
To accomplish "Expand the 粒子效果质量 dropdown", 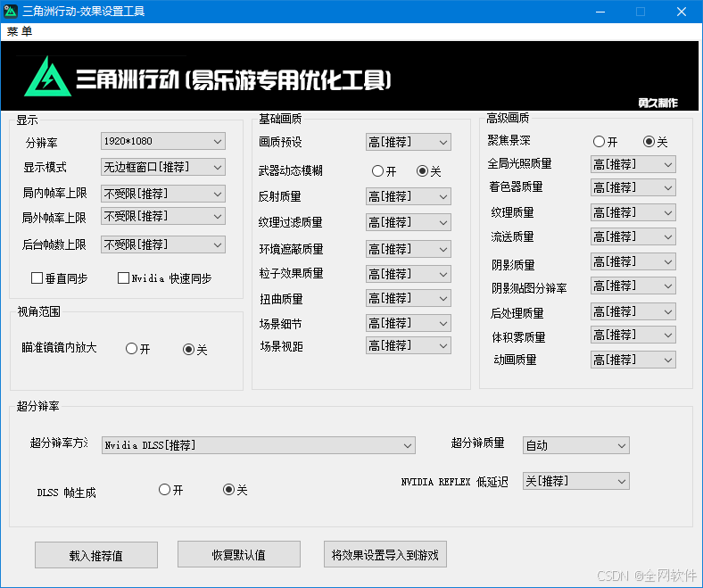I will (409, 274).
